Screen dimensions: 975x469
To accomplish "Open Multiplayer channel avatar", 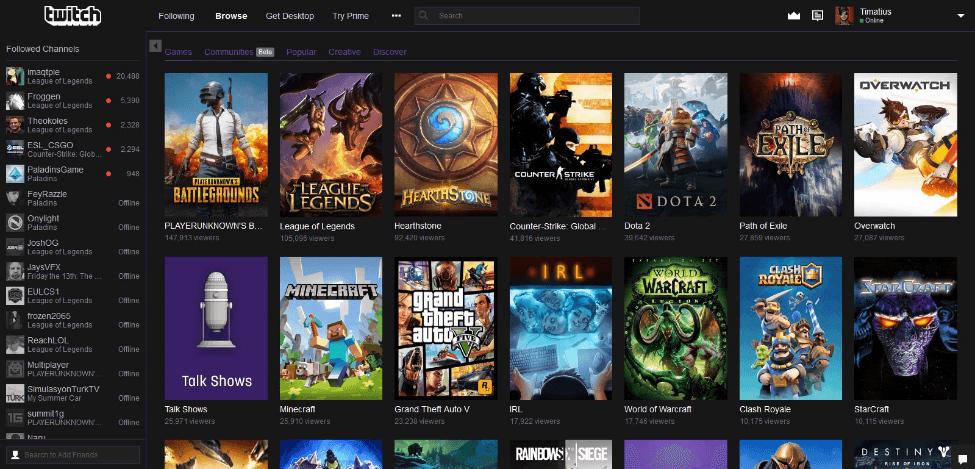I will 15,369.
